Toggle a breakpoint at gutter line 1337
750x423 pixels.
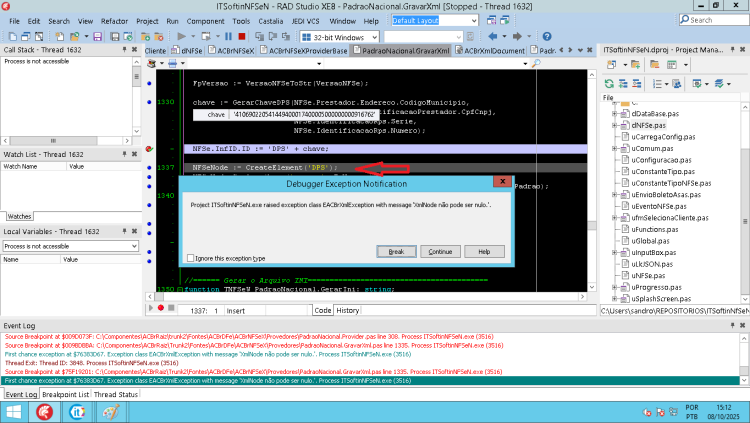149,167
